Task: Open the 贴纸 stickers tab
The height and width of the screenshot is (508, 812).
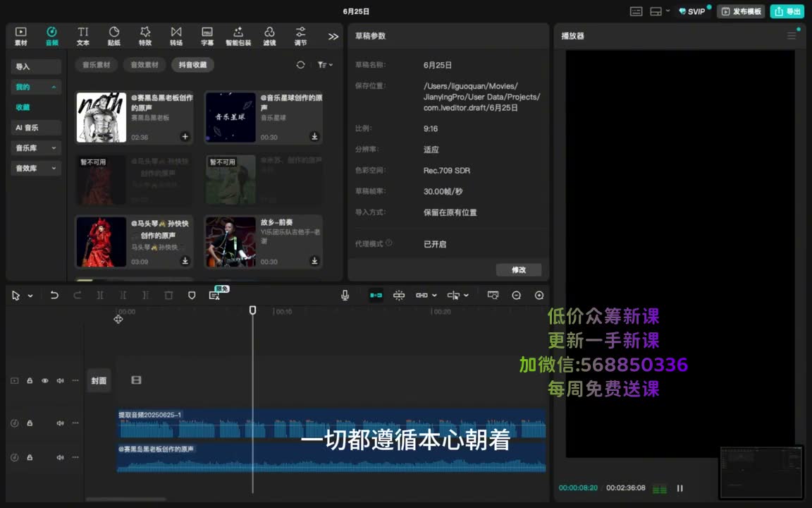Action: click(114, 36)
